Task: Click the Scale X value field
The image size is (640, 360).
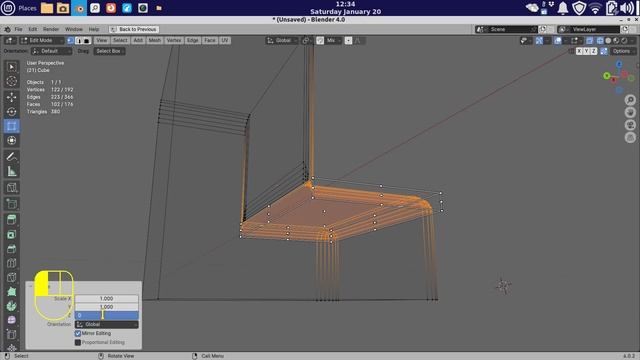Action: pyautogui.click(x=107, y=298)
